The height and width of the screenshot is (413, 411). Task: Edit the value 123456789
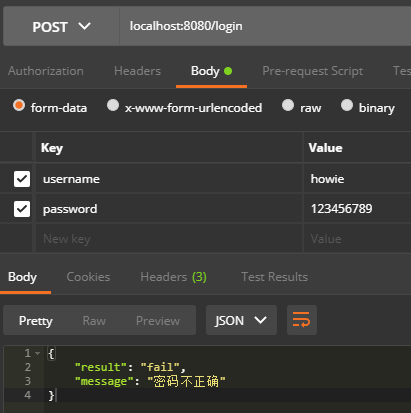357,209
